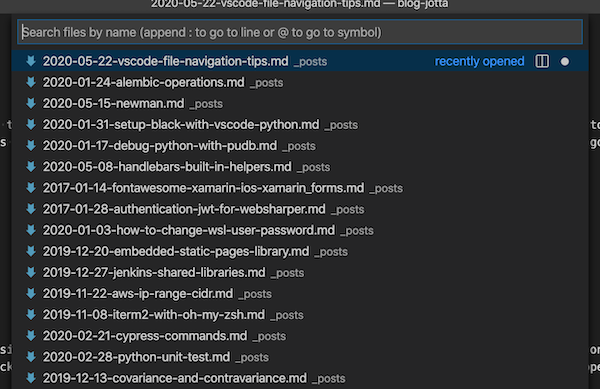The width and height of the screenshot is (600, 389).
Task: Open 2020-01-31-setup-black-with-vscode-python.md
Action: point(300,125)
